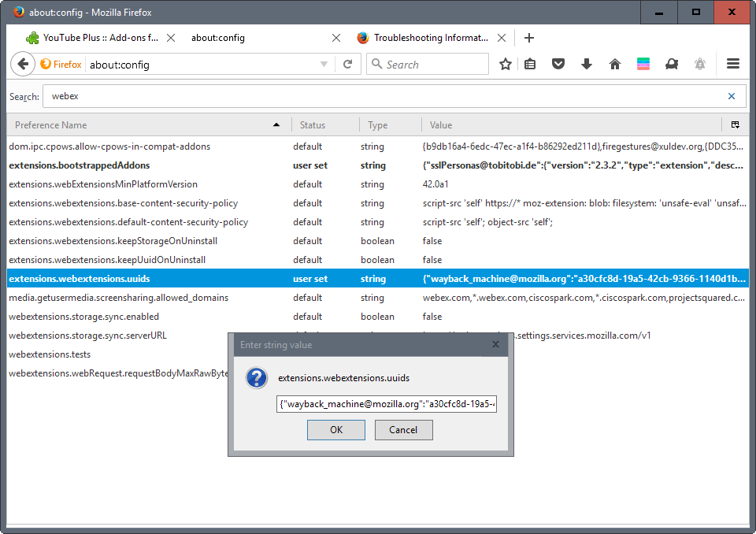Select highlighted extensions.webextensions.uuids row
This screenshot has width=756, height=534.
pyautogui.click(x=378, y=278)
